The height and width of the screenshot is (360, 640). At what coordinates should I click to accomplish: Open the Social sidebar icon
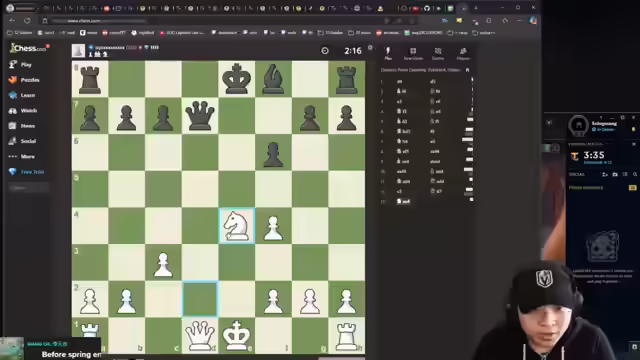pos(13,141)
